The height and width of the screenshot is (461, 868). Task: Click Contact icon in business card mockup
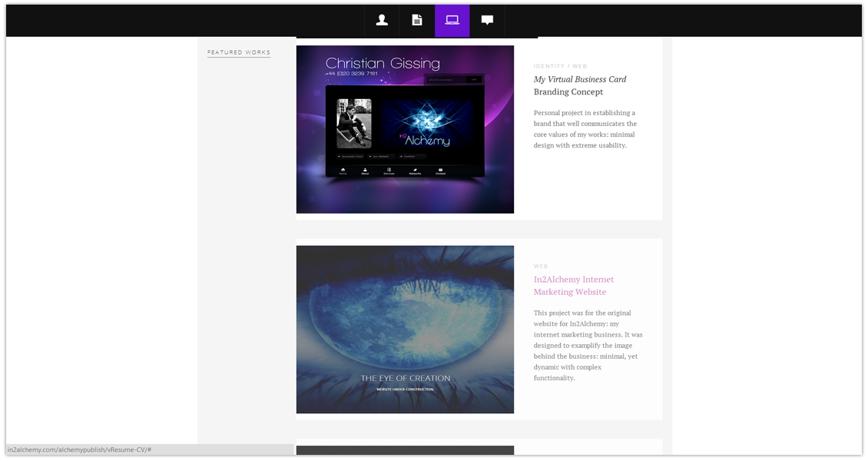[x=441, y=171]
